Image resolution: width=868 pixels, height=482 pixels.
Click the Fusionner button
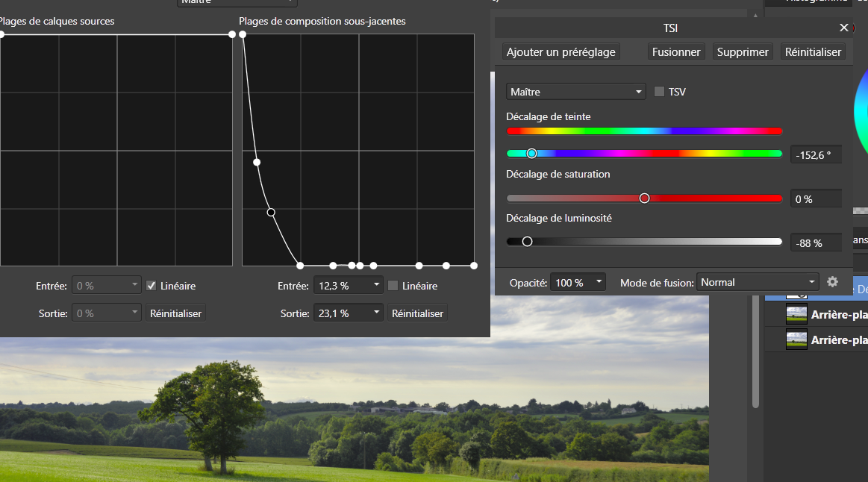coord(676,52)
